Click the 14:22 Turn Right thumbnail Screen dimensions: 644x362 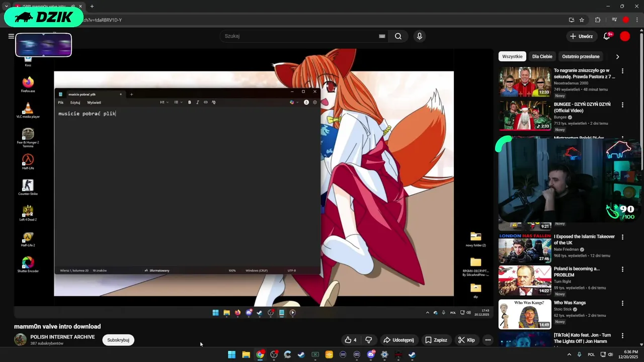(525, 280)
